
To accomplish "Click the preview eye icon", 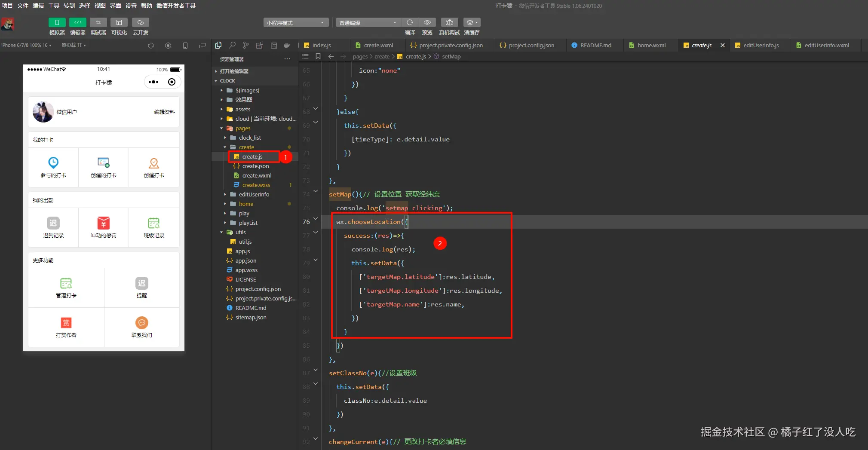I will point(427,22).
